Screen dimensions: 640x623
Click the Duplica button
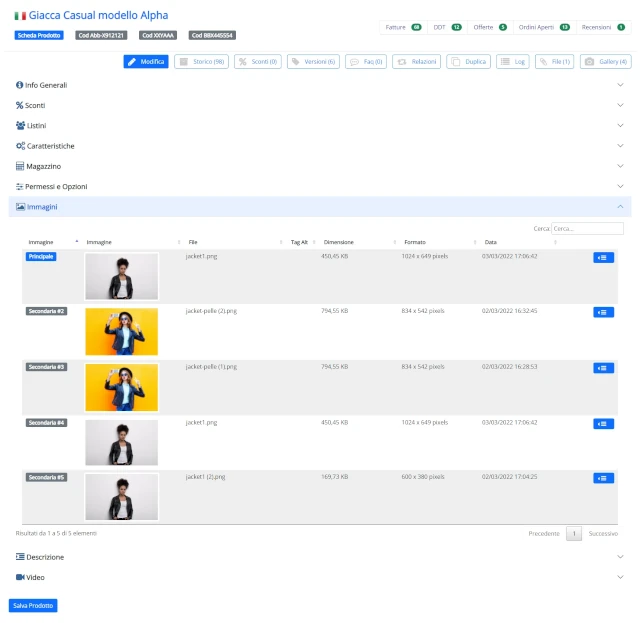tap(468, 62)
